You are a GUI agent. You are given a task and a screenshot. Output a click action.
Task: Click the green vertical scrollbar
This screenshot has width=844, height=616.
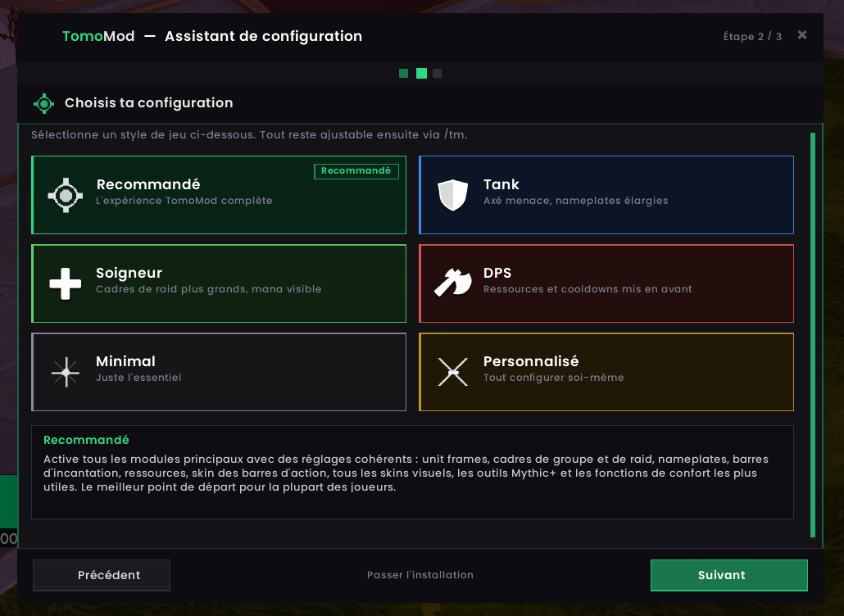[813, 335]
